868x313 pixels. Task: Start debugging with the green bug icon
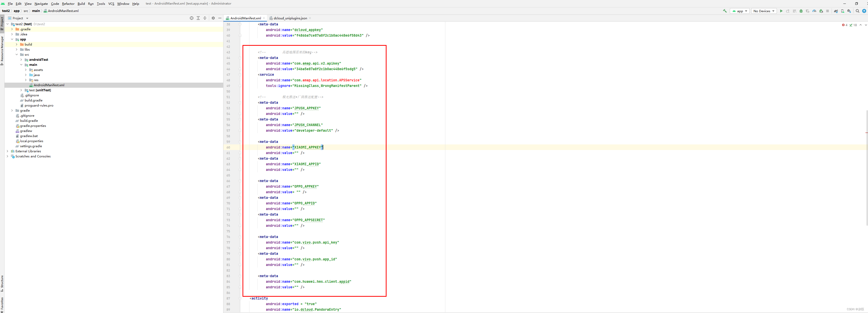[x=801, y=11]
